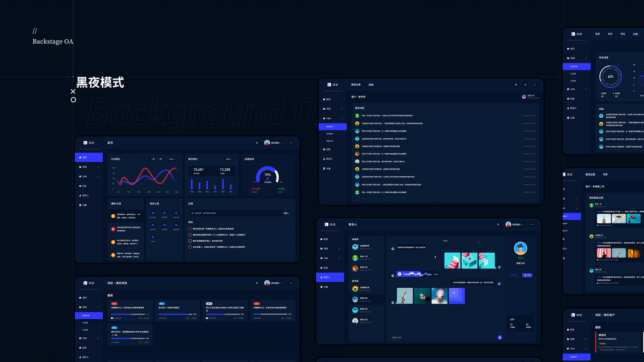Click the briefcase icon in 常用工具 grid
644x362 pixels.
164,225
